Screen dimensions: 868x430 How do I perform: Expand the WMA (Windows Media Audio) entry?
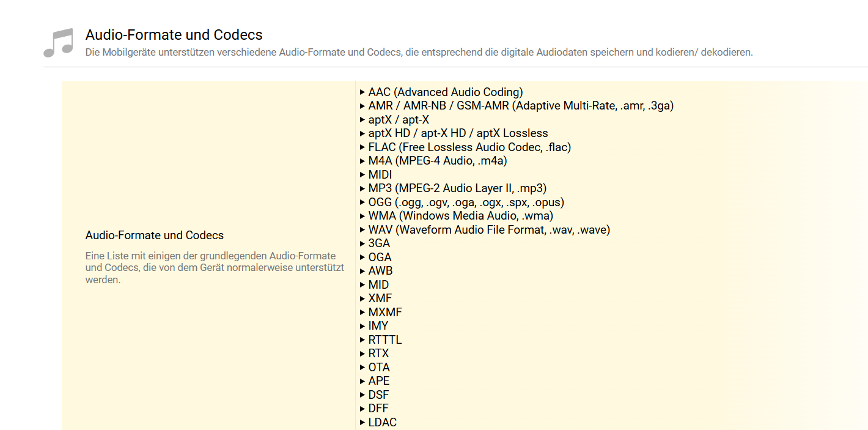coord(457,216)
